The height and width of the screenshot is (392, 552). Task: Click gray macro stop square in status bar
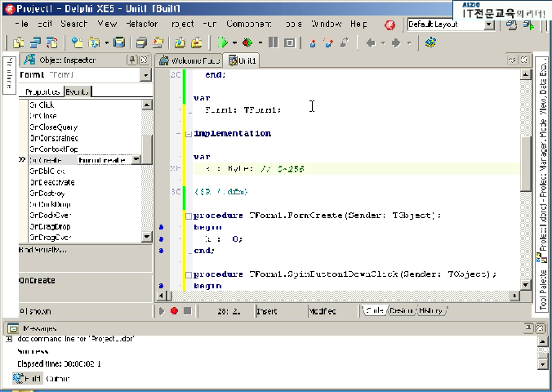click(187, 311)
